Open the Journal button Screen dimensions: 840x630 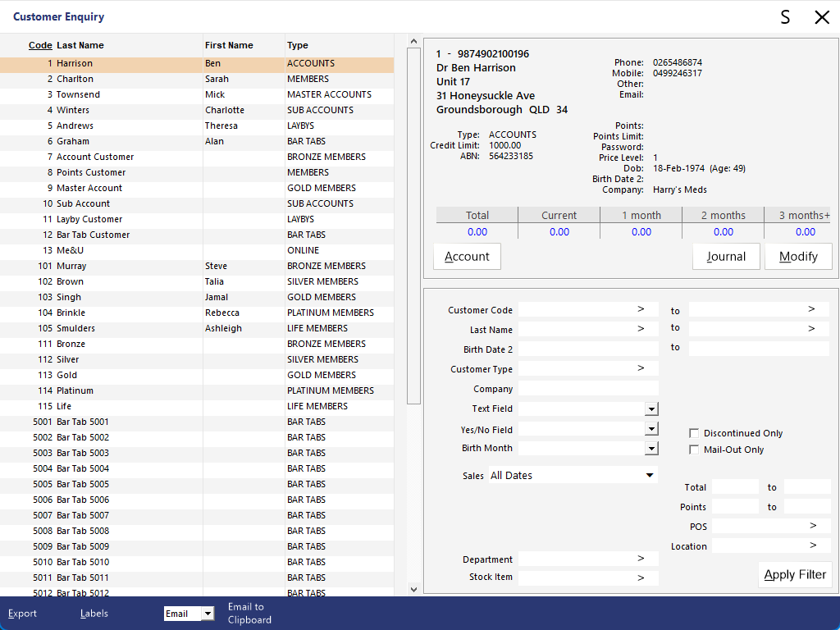[726, 257]
